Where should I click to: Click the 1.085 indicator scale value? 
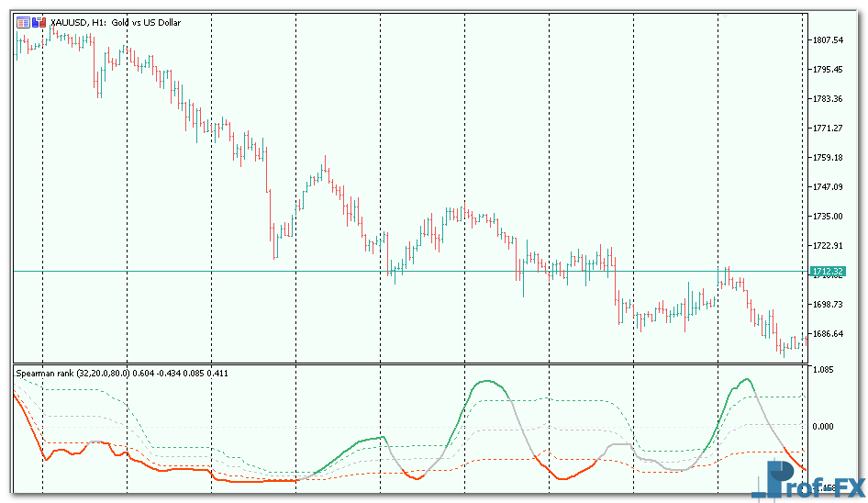point(823,370)
